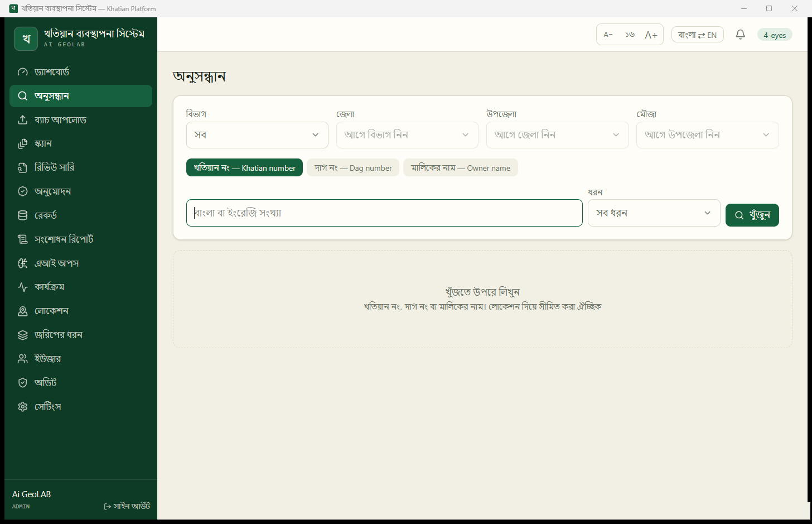Click the খতিয়ান ব্যবস্থাপনা সিস্টেম sidebar title
The width and height of the screenshot is (812, 524).
94,33
